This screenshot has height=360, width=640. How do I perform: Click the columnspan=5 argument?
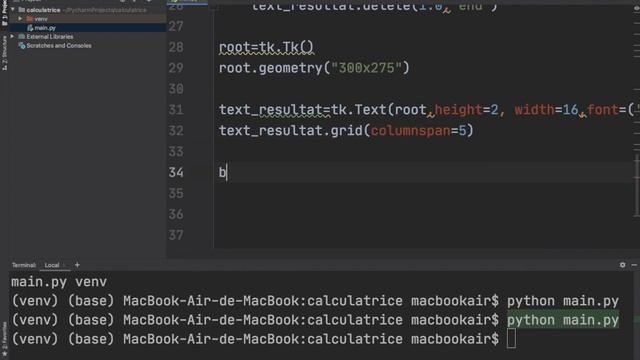tap(418, 131)
